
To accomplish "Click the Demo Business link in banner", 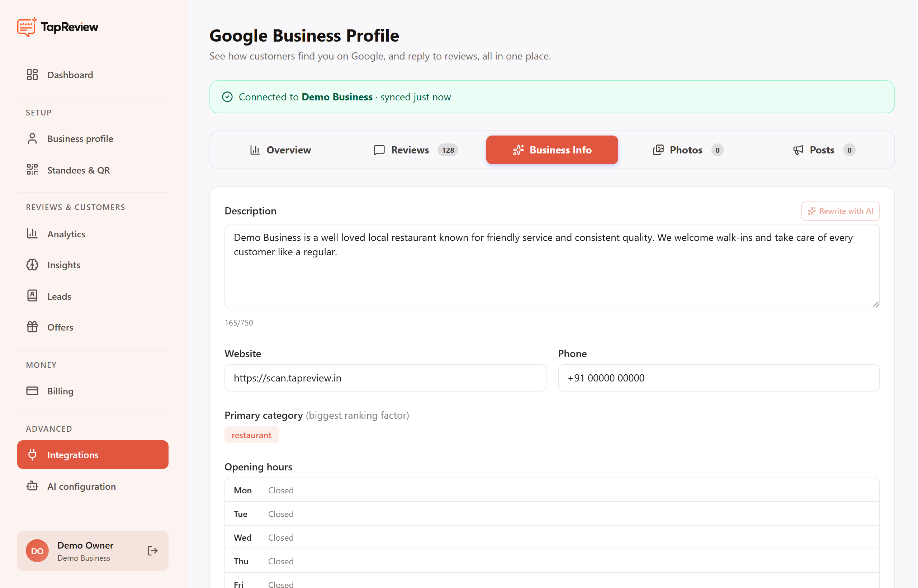I will click(x=337, y=97).
